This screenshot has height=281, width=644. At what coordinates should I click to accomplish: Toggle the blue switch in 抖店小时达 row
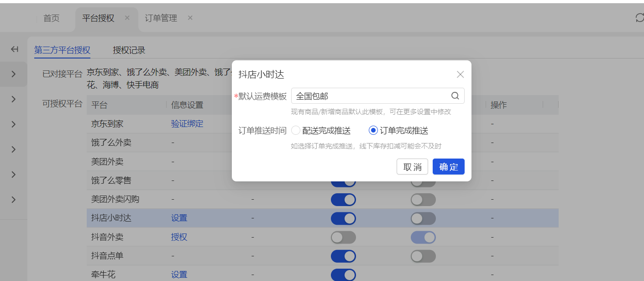pyautogui.click(x=343, y=218)
